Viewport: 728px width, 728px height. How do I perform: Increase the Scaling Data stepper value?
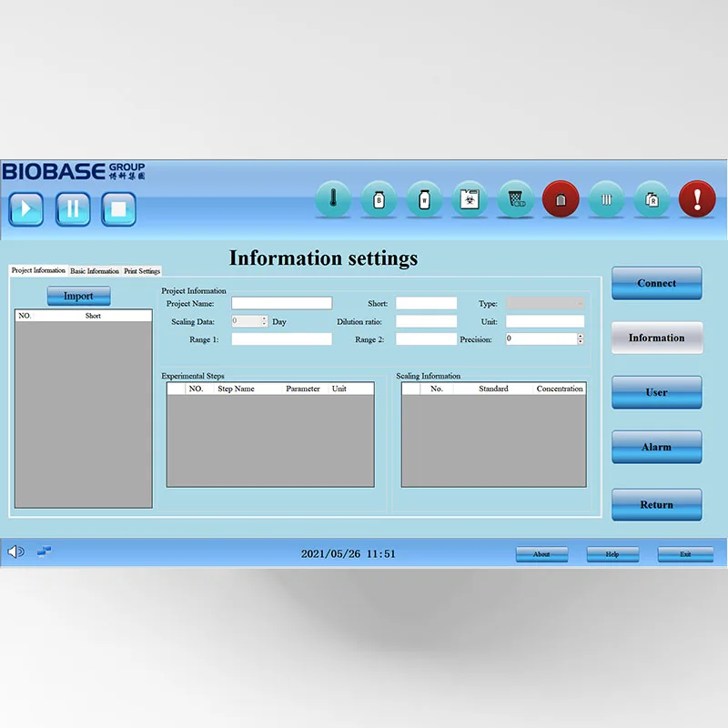264,318
